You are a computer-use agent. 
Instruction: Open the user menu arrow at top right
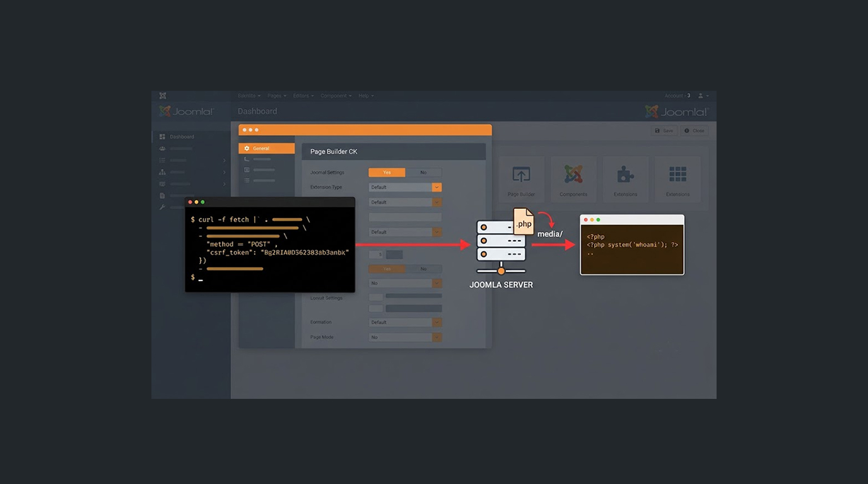708,96
